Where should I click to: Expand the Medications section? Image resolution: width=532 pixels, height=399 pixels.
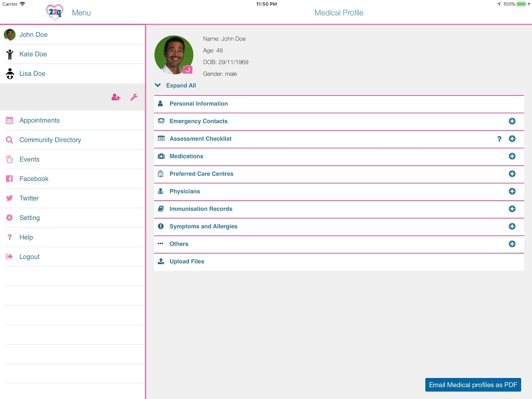tap(339, 156)
